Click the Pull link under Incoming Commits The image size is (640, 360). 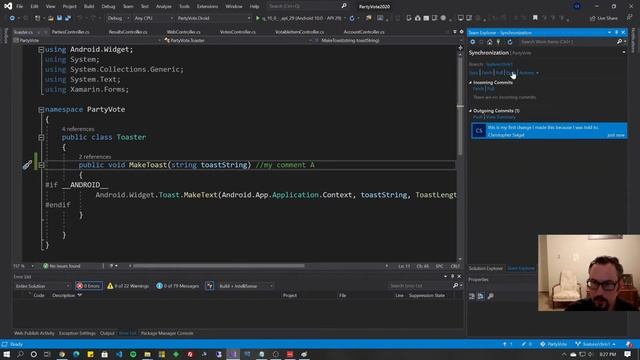click(491, 89)
